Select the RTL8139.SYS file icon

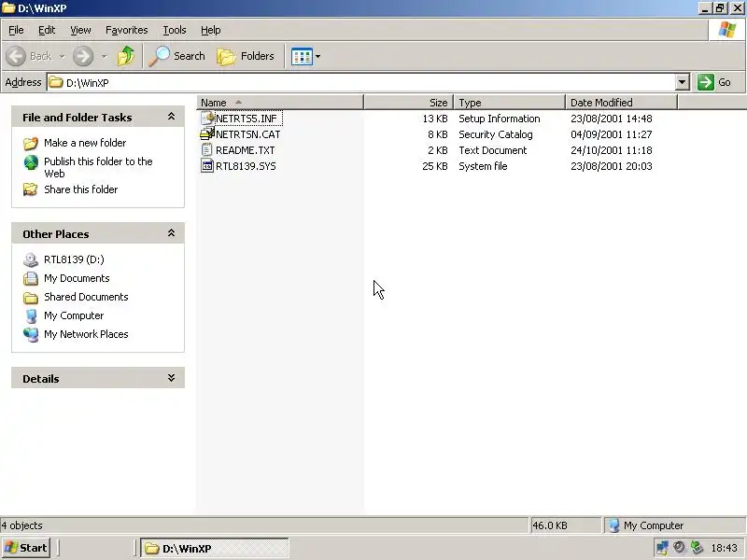point(206,166)
